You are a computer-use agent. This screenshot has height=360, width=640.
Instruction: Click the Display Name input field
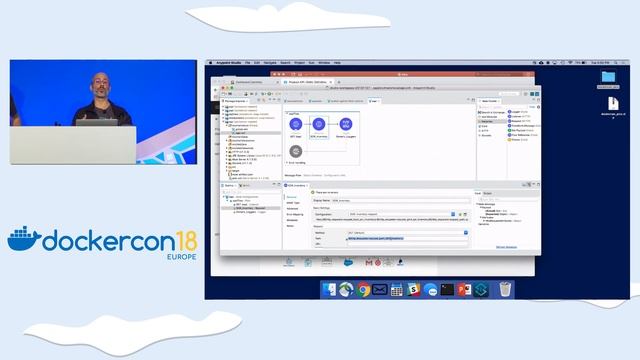click(x=400, y=200)
